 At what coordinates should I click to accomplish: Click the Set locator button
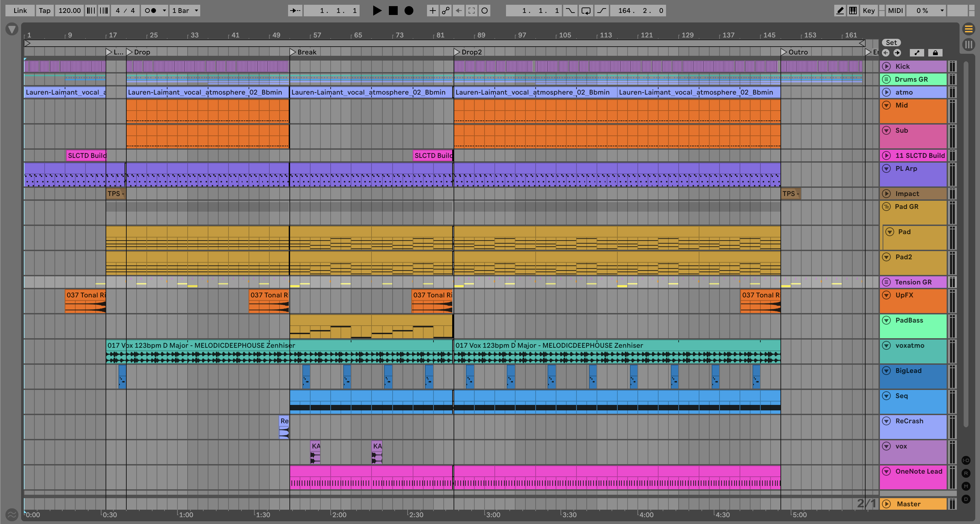(x=891, y=43)
